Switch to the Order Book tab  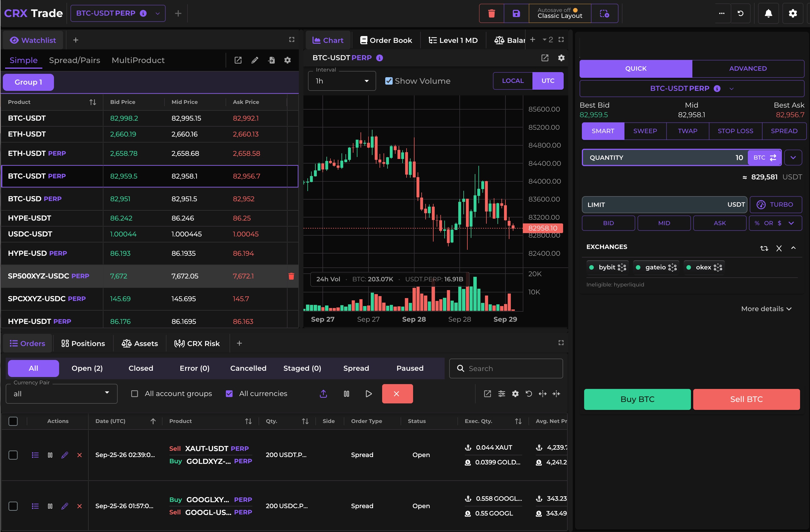click(x=386, y=40)
